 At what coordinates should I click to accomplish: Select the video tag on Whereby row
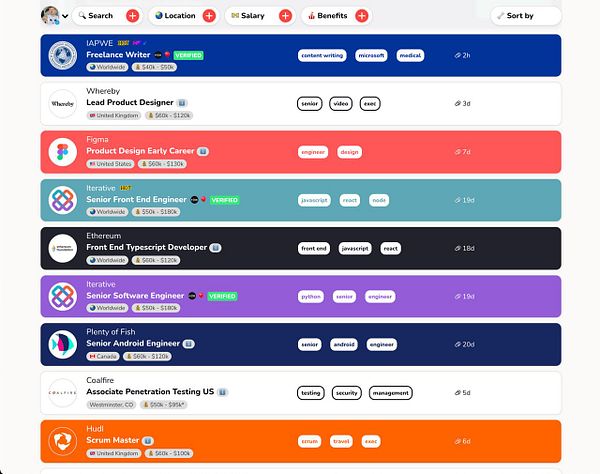point(341,104)
